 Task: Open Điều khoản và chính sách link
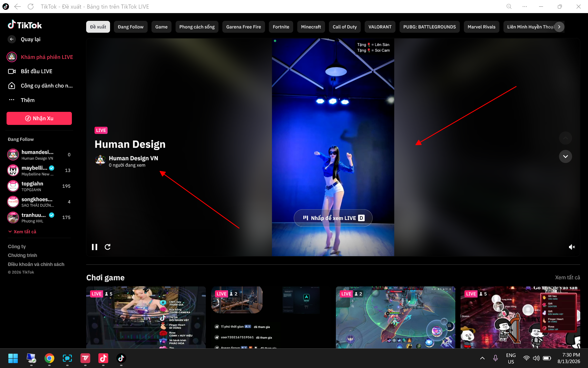pyautogui.click(x=36, y=264)
